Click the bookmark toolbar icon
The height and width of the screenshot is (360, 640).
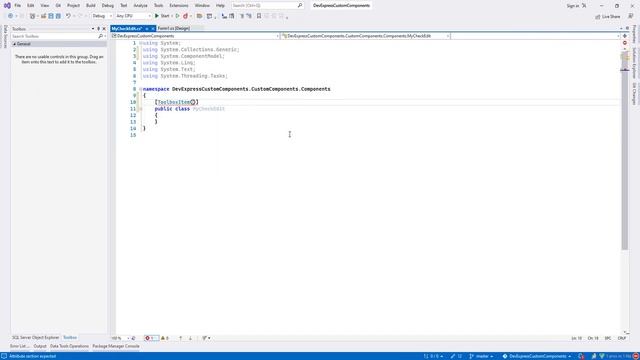coord(259,16)
